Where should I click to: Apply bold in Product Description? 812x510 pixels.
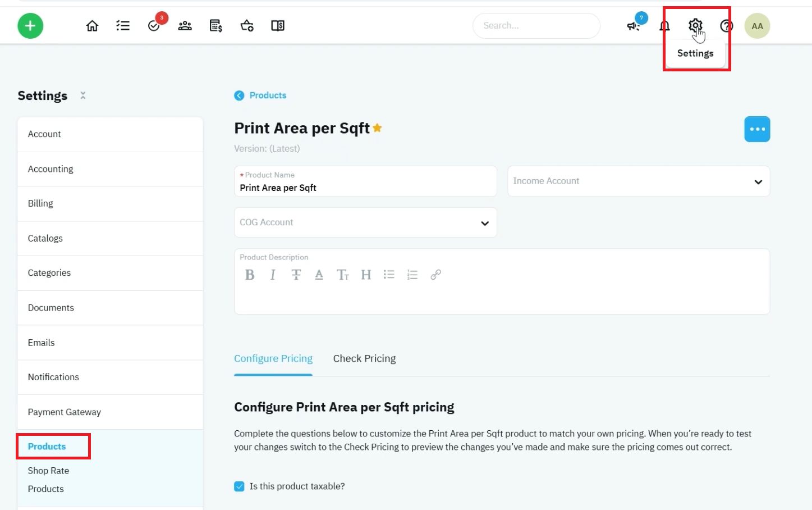point(250,275)
